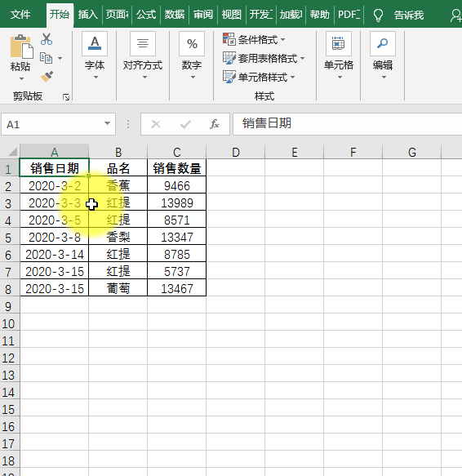Expand the 对齐方式 group dropdown arrow

click(x=144, y=78)
